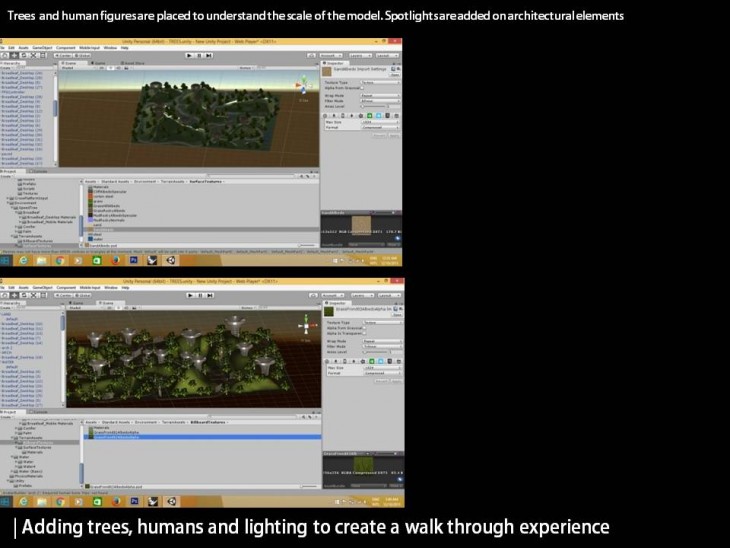Click Unity icon in the upper Windows taskbar
The height and width of the screenshot is (548, 730).
171,260
